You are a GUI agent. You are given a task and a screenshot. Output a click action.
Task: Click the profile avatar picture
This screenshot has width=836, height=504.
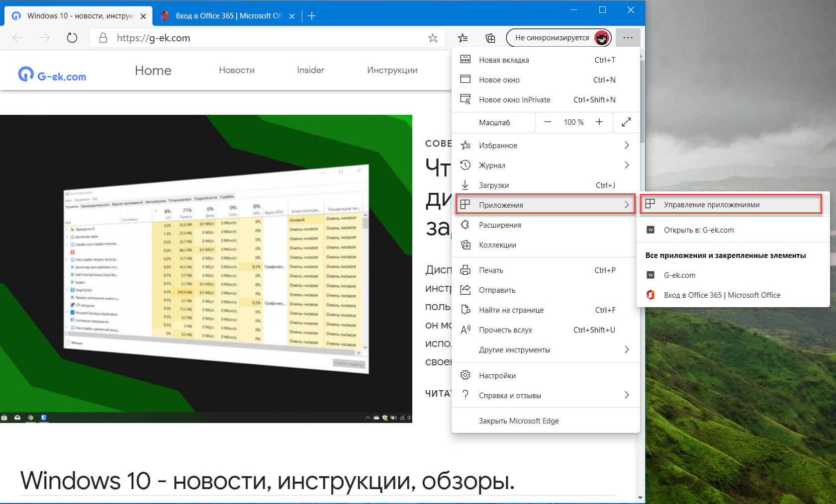point(602,38)
